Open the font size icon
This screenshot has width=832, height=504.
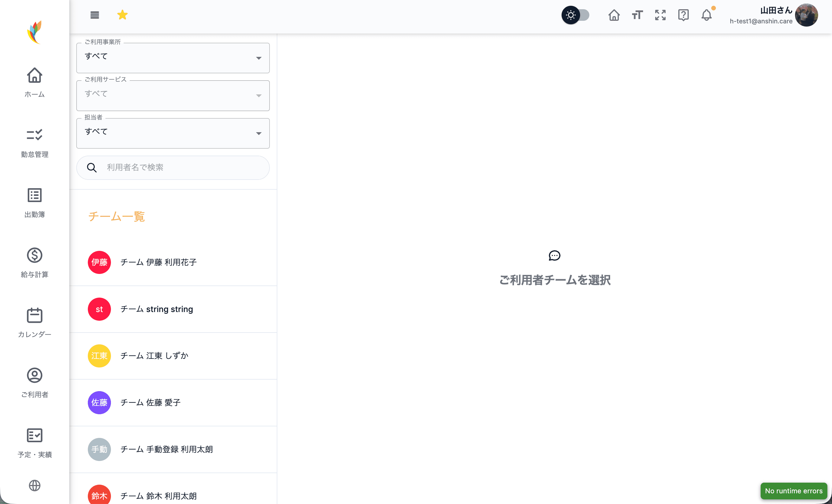tap(637, 15)
